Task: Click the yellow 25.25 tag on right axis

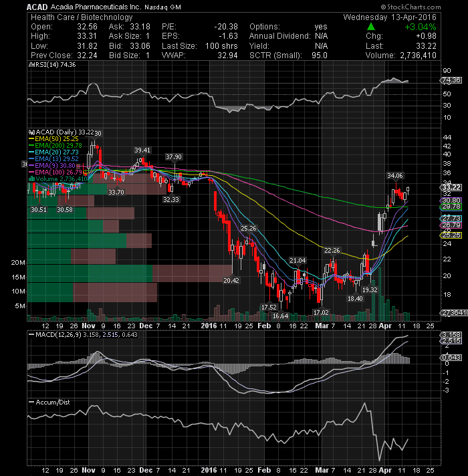Action: [451, 235]
